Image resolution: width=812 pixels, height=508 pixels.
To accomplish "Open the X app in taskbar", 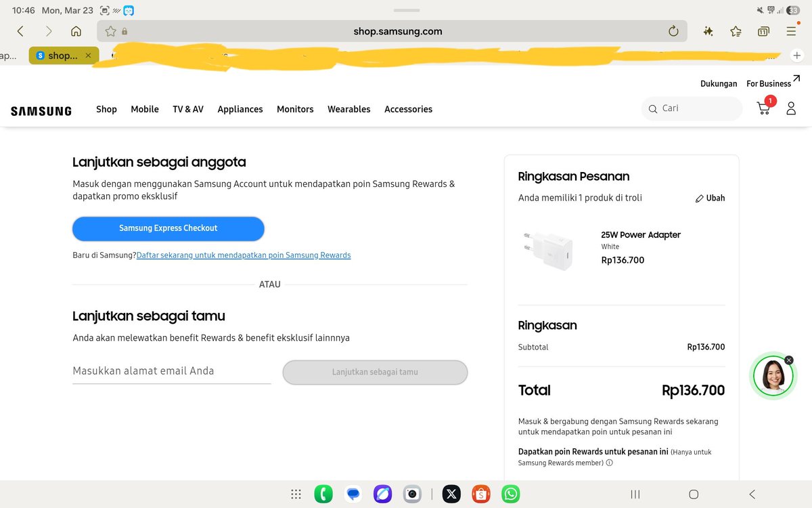I will pyautogui.click(x=452, y=494).
